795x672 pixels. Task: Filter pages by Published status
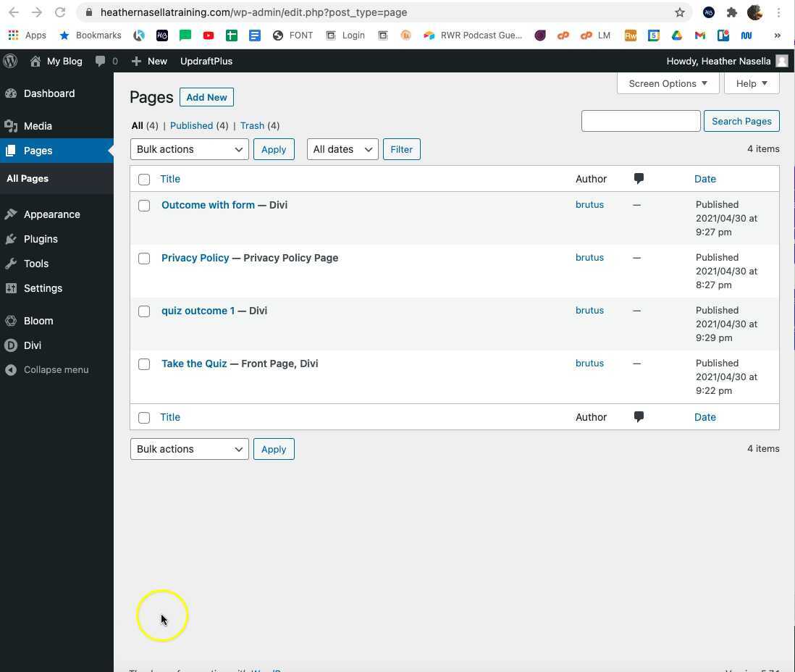point(191,125)
